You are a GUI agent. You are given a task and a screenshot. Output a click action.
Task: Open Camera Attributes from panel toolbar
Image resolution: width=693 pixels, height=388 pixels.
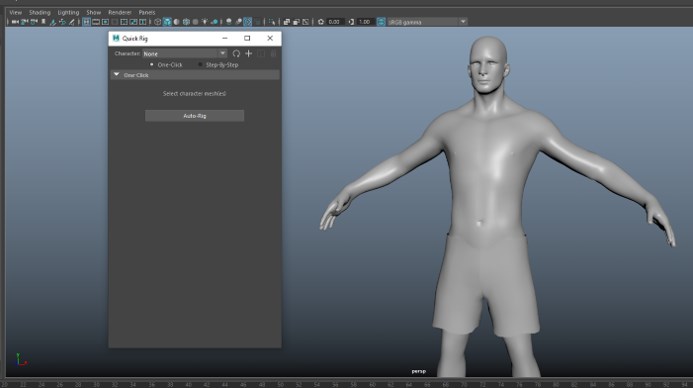[x=34, y=22]
